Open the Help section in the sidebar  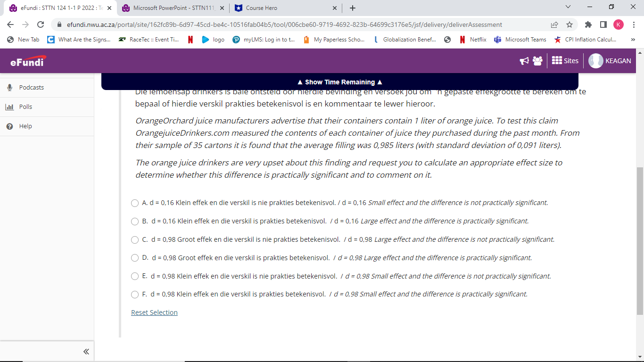point(26,126)
